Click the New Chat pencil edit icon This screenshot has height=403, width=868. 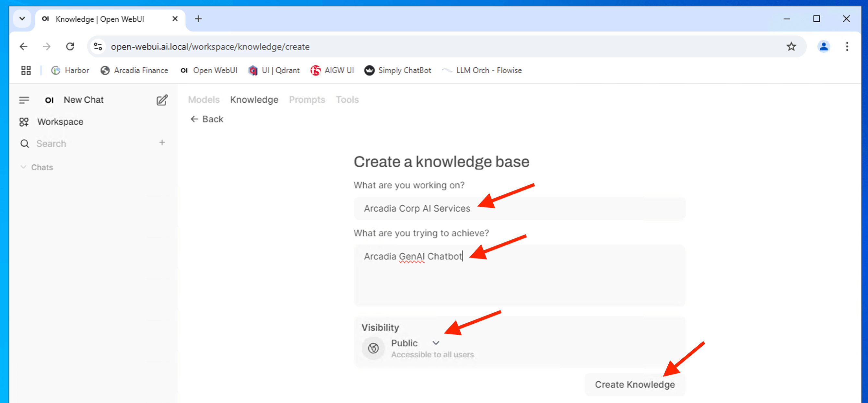[x=162, y=100]
